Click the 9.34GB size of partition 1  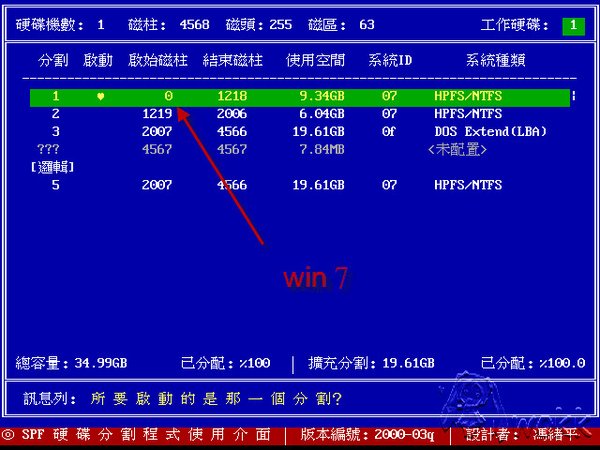pos(322,96)
